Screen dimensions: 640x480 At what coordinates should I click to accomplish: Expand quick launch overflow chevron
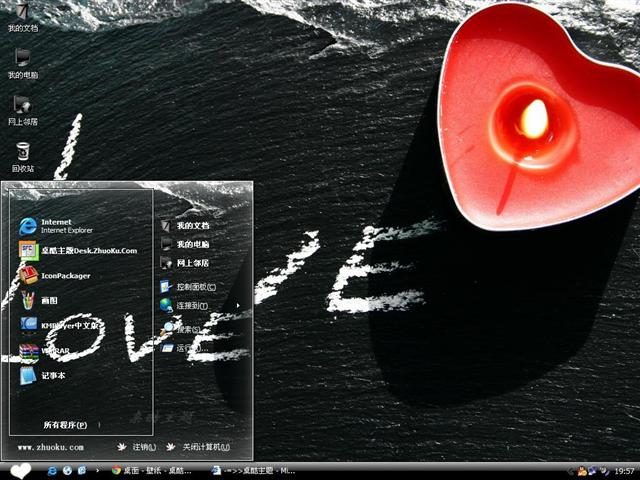point(97,471)
